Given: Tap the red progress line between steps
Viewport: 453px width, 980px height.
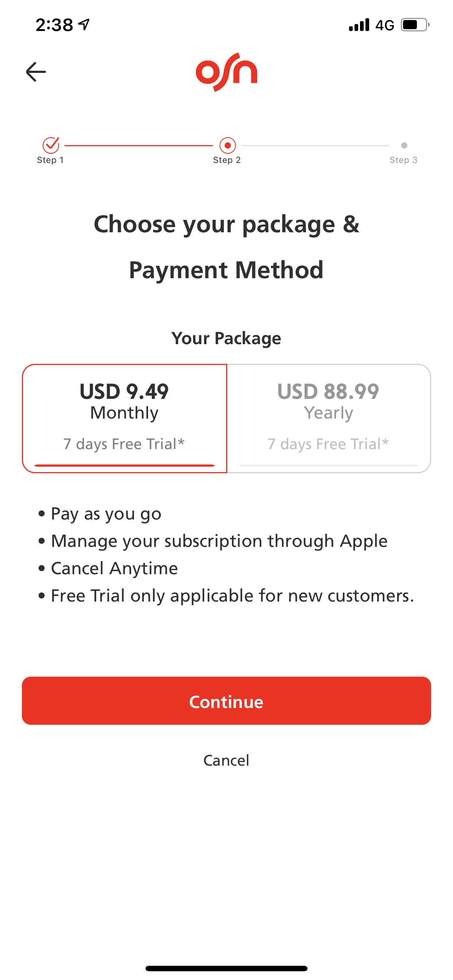Looking at the screenshot, I should 139,145.
